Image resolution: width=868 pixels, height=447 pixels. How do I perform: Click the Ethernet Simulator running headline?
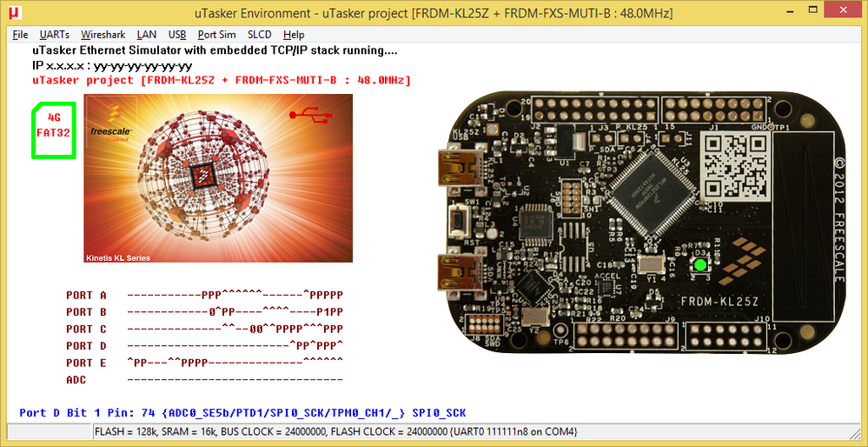215,50
